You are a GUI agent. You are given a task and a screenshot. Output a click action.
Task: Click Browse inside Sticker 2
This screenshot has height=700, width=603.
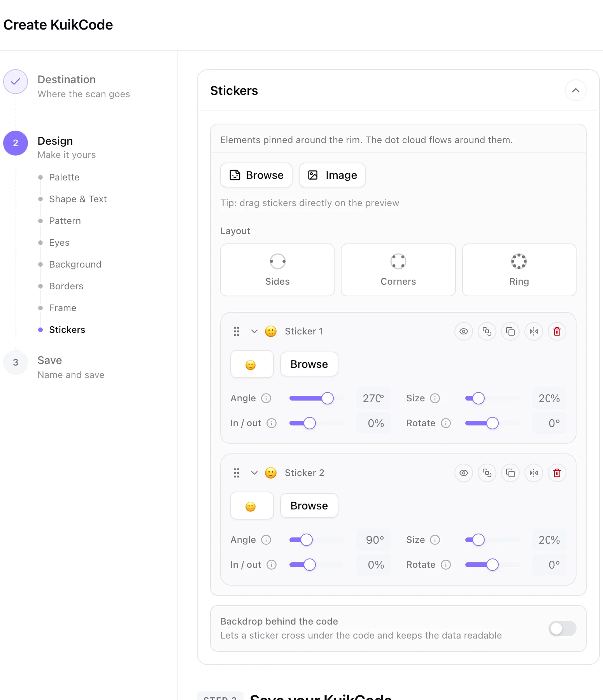tap(309, 506)
